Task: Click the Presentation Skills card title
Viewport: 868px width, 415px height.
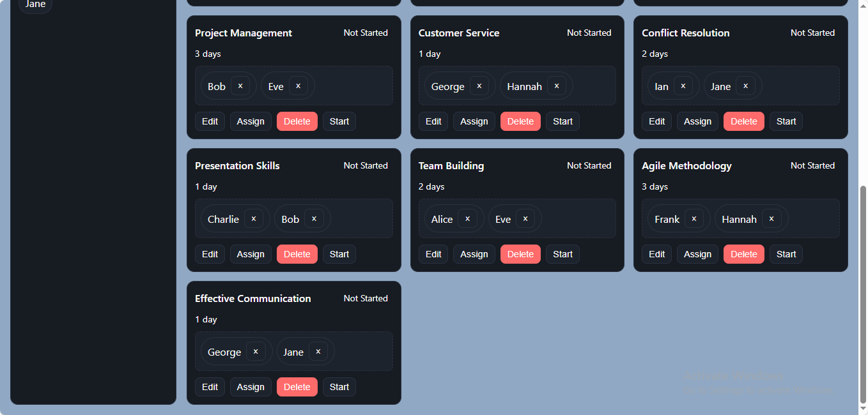Action: point(237,166)
